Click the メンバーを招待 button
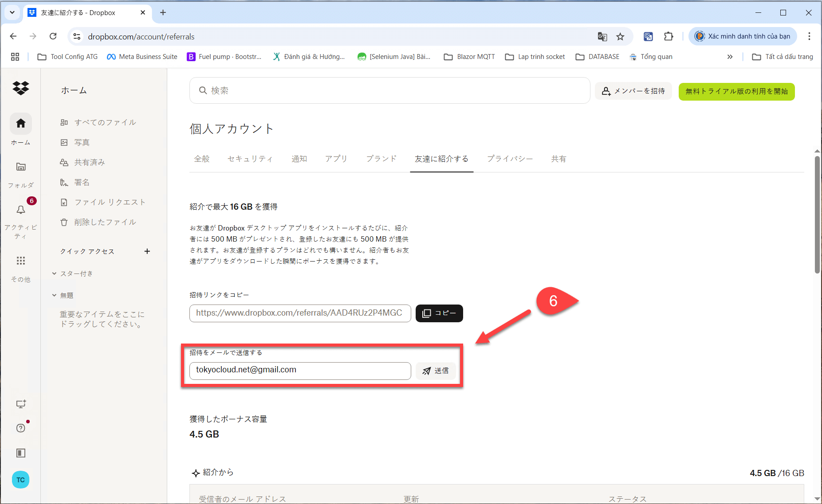 point(633,91)
